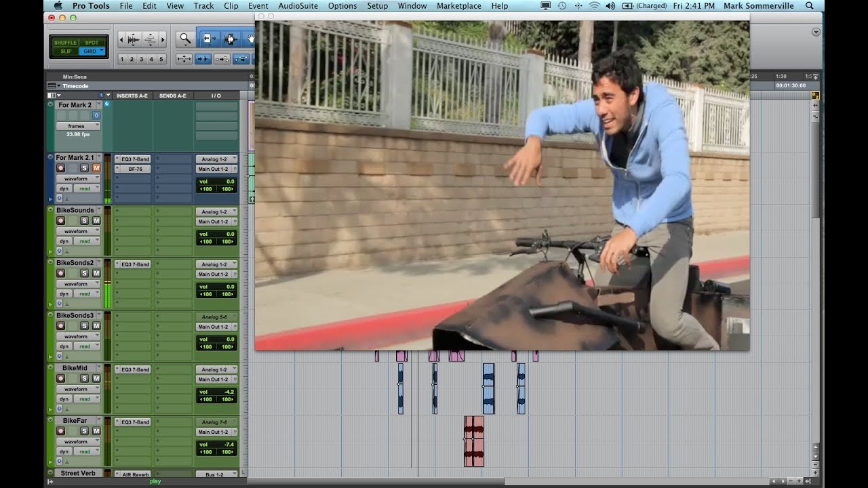
Task: Record-enable the BikeSonds3 track
Action: tap(61, 326)
